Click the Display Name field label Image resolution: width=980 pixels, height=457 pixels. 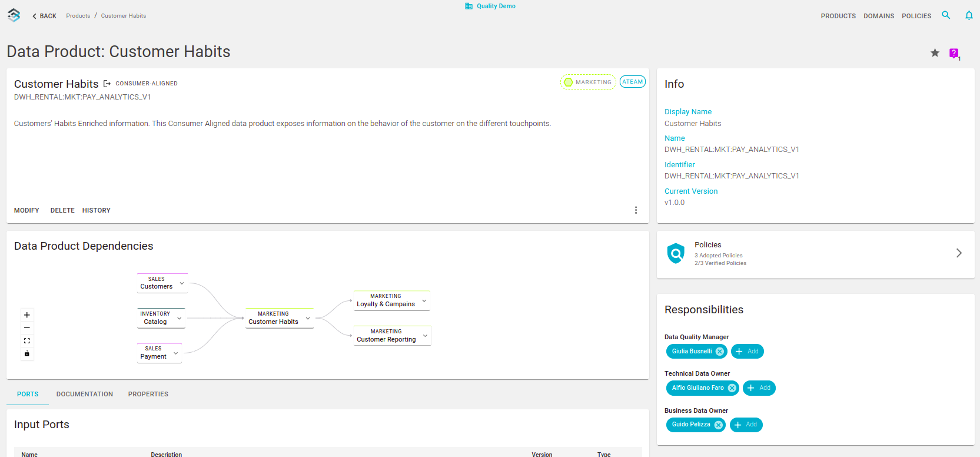[688, 112]
